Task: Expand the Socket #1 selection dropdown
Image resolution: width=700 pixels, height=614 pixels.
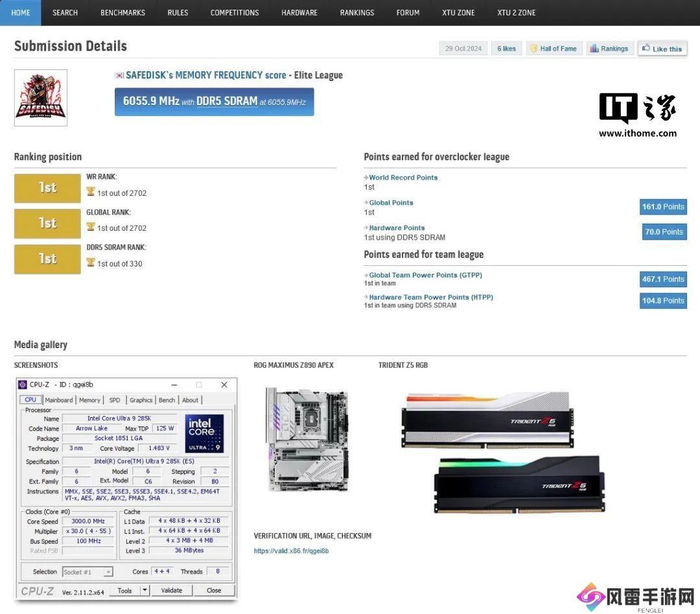Action: (x=108, y=572)
